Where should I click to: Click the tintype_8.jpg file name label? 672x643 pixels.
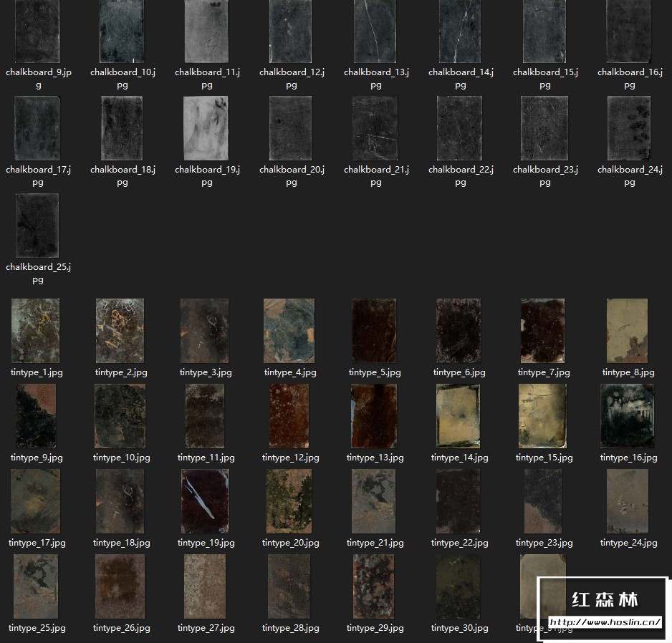628,372
